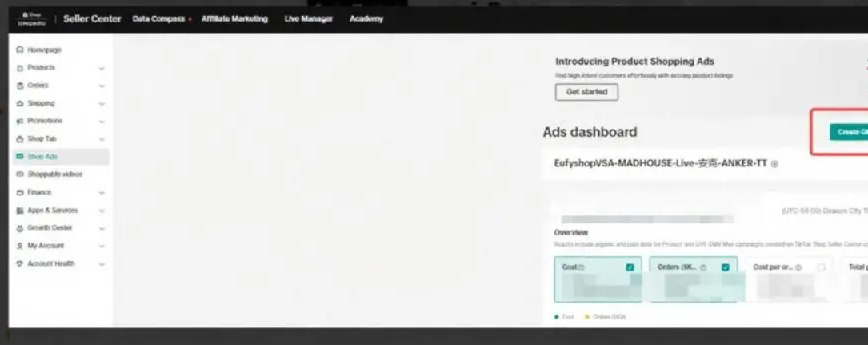
Task: Open Affiliate Marketing in top navigation
Action: pos(234,18)
